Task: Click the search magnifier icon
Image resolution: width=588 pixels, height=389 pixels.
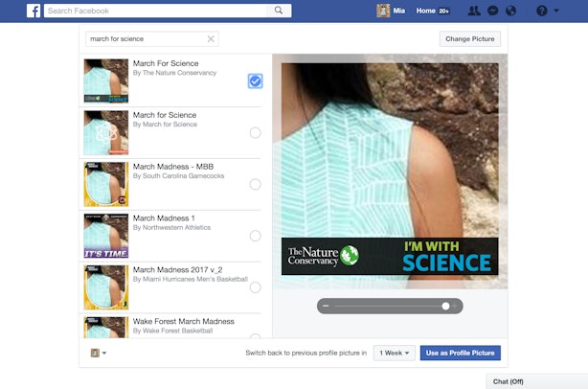Action: [279, 11]
